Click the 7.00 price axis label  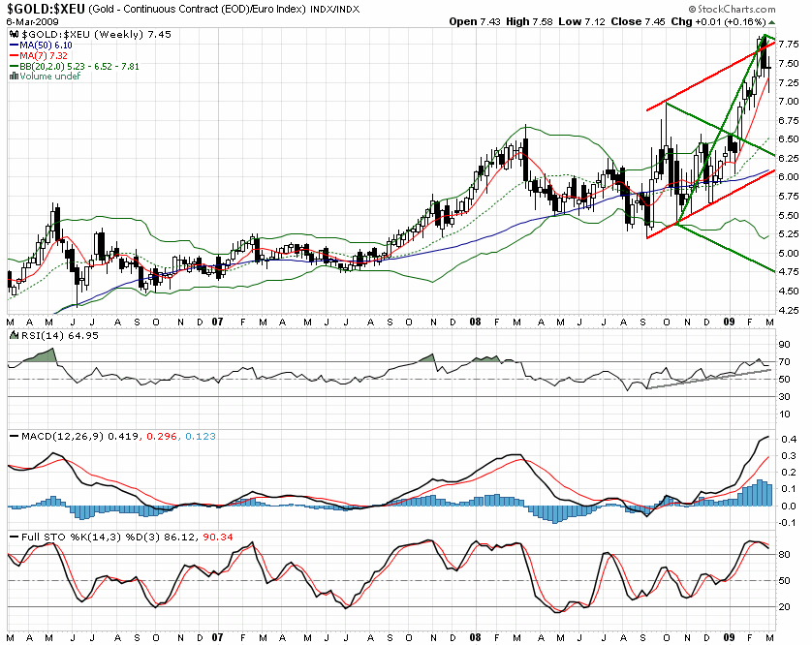tap(788, 102)
